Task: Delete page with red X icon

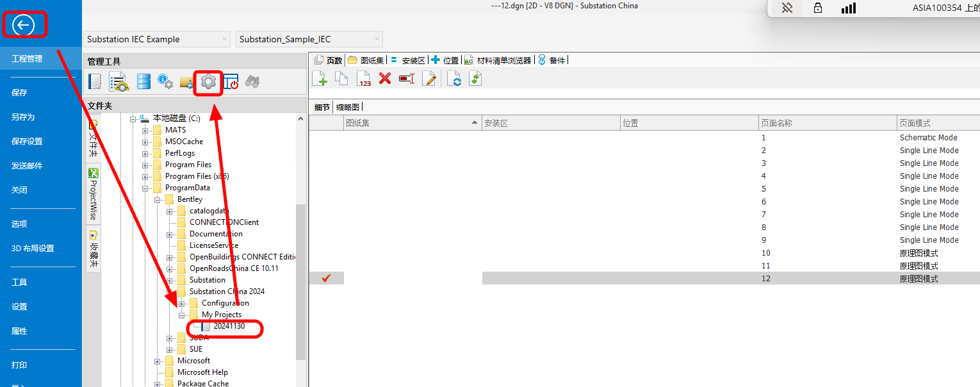Action: (385, 79)
